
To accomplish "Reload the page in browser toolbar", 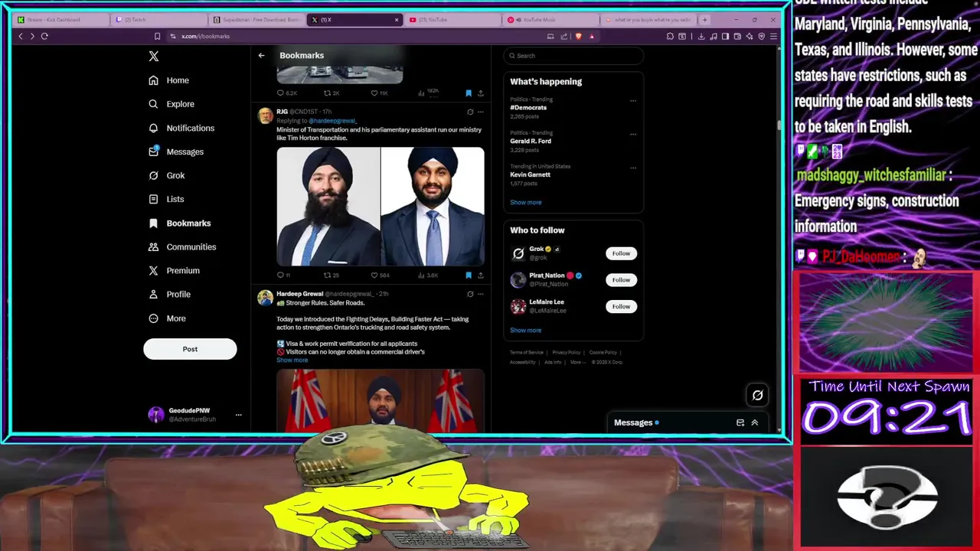I will point(44,36).
